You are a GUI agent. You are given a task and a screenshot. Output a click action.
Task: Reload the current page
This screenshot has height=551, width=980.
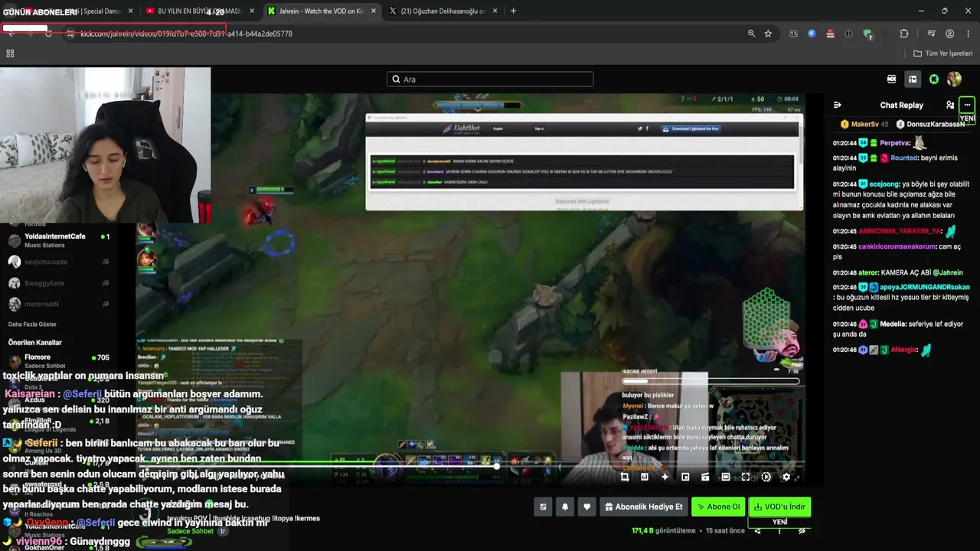click(x=48, y=34)
